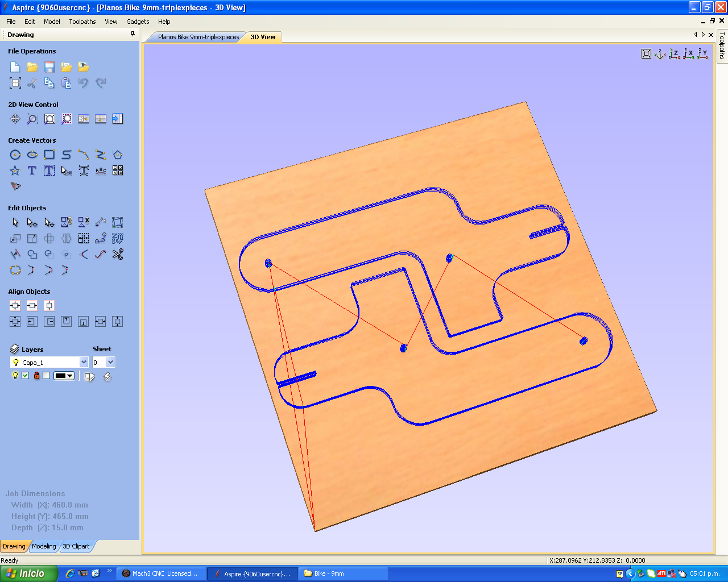
Task: Select the Draw Polygon tool
Action: pos(118,155)
